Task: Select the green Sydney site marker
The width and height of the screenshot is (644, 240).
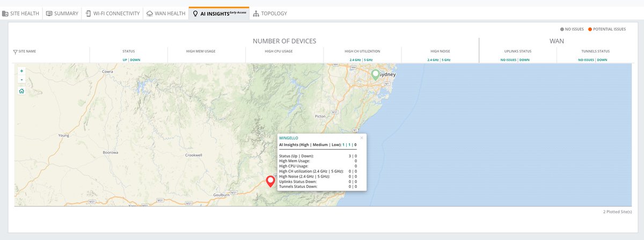Action: [x=375, y=75]
